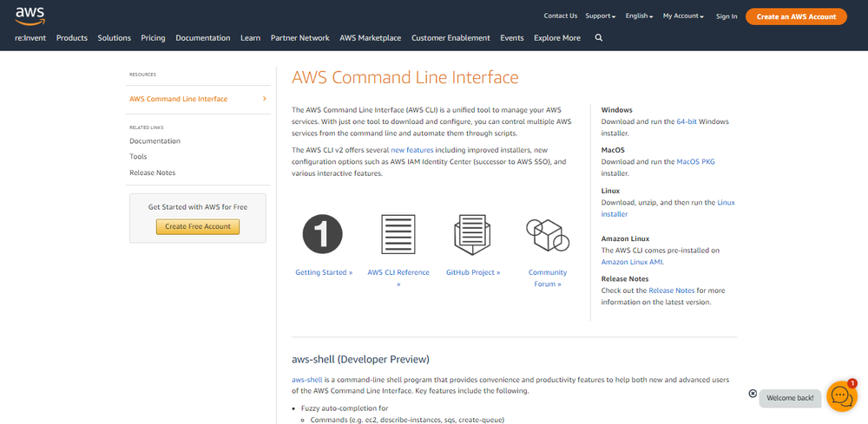Click Get Started with AWS for Free text
The width and height of the screenshot is (868, 424).
click(x=198, y=207)
